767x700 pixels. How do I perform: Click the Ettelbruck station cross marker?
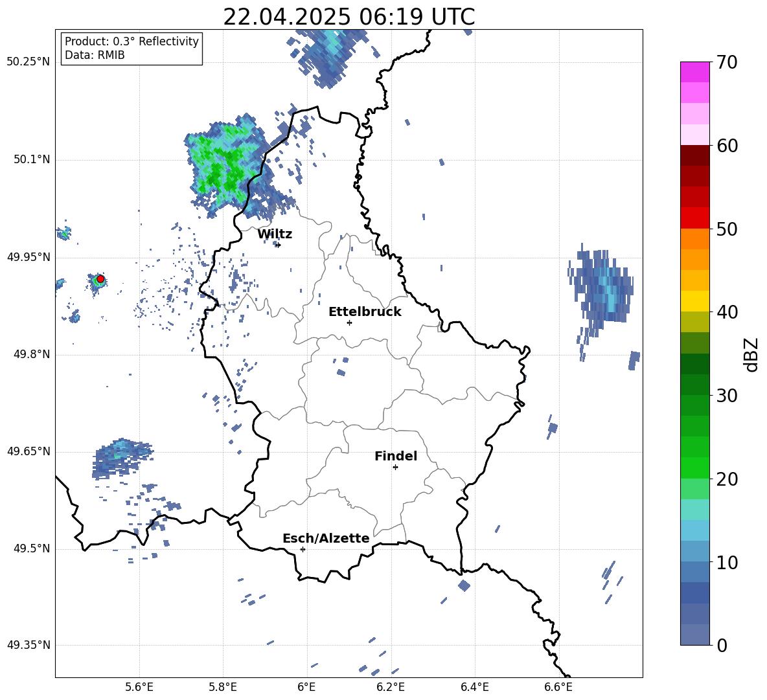(349, 322)
